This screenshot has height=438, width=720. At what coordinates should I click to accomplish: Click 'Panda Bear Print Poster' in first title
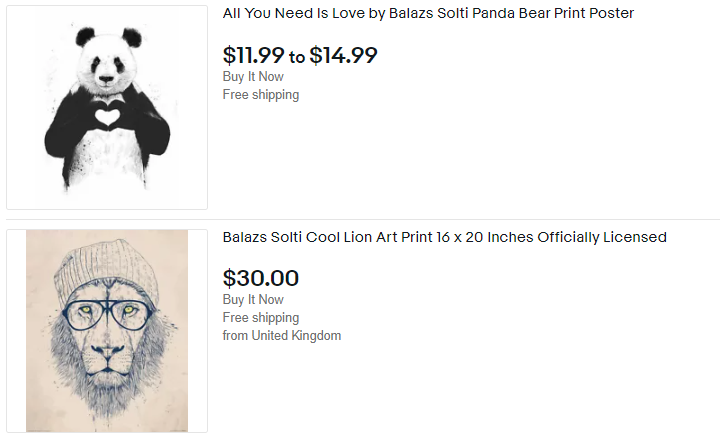click(553, 13)
